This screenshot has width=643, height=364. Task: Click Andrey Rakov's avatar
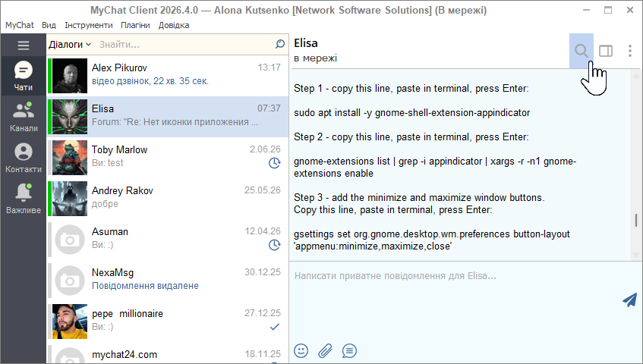[70, 199]
